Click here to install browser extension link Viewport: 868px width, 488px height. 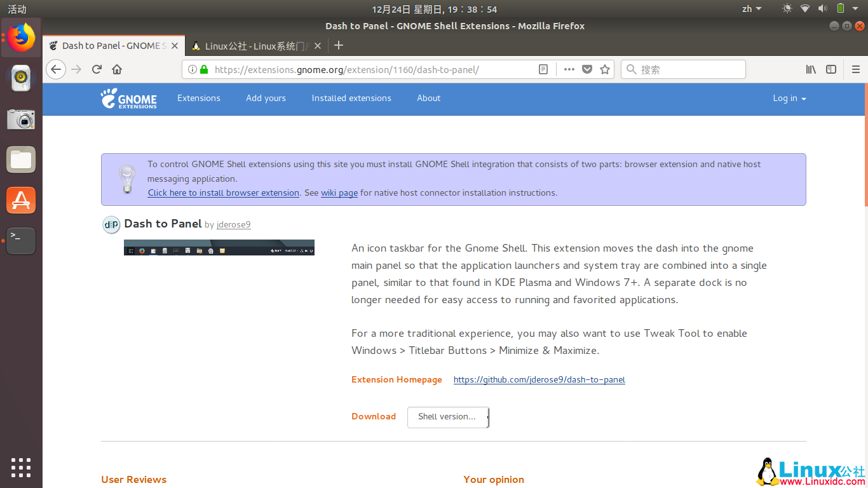224,193
